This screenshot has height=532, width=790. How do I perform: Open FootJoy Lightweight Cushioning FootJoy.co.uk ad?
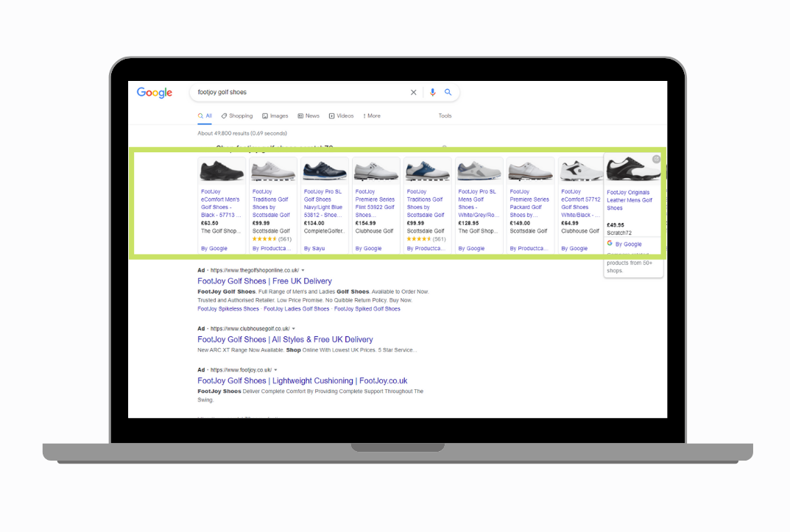tap(303, 381)
